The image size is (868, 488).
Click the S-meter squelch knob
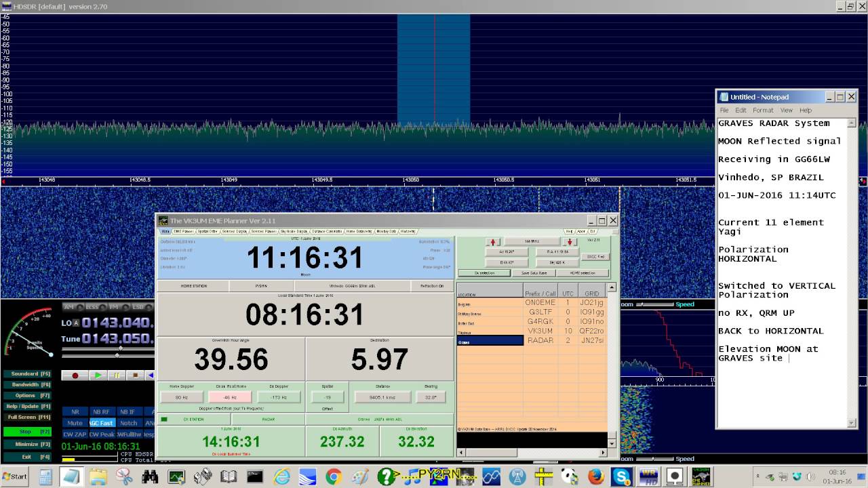tap(51, 354)
